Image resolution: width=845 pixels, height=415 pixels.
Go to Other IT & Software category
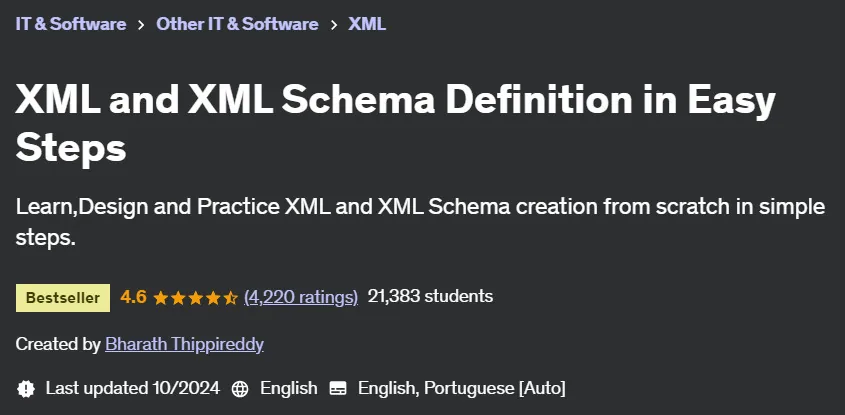click(237, 24)
